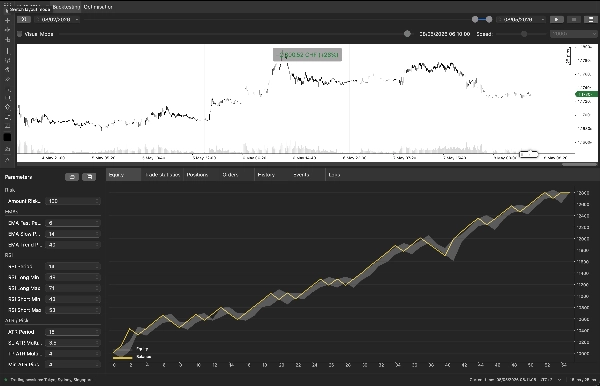This screenshot has height=386, width=600.
Task: Select the vertical line drawing tool
Action: [7, 50]
